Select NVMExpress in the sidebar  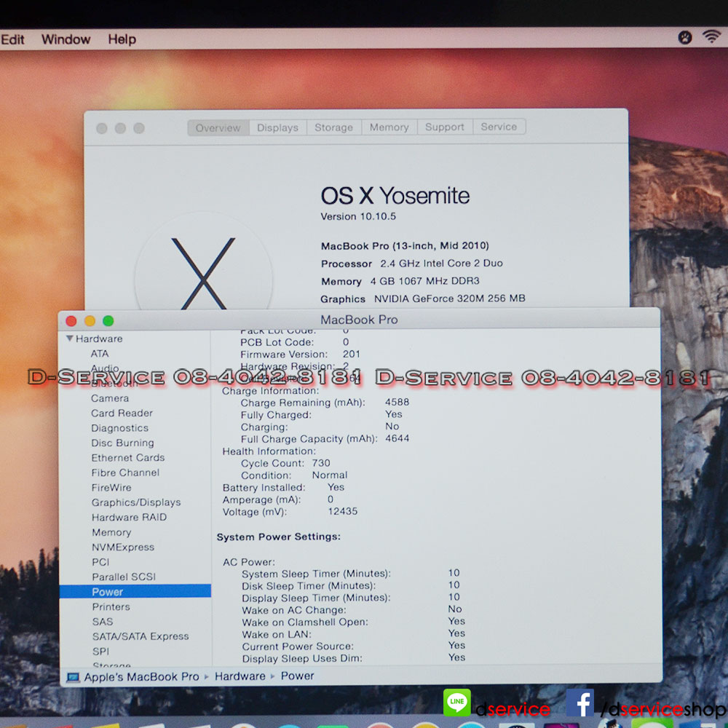click(x=123, y=547)
